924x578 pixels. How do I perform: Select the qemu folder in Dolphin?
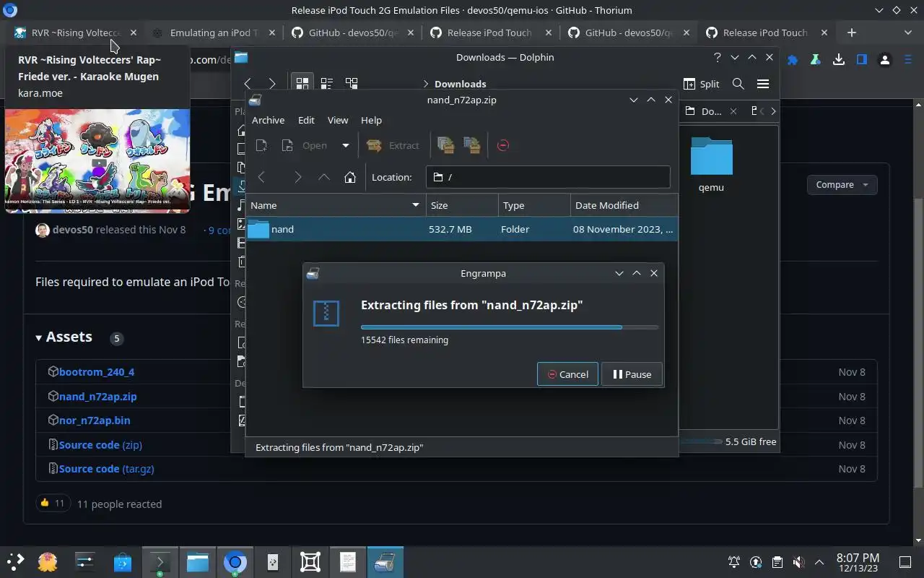[711, 165]
